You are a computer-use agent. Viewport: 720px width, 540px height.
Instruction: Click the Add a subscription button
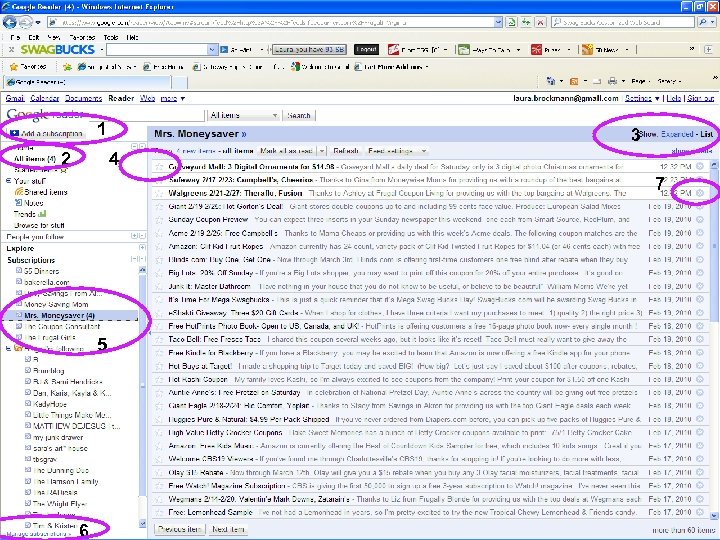pos(46,134)
